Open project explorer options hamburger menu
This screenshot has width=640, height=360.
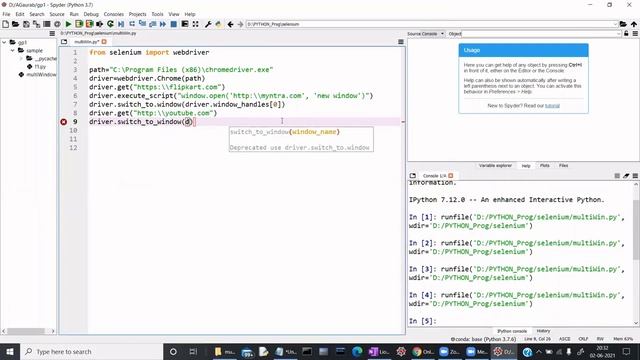point(52,33)
